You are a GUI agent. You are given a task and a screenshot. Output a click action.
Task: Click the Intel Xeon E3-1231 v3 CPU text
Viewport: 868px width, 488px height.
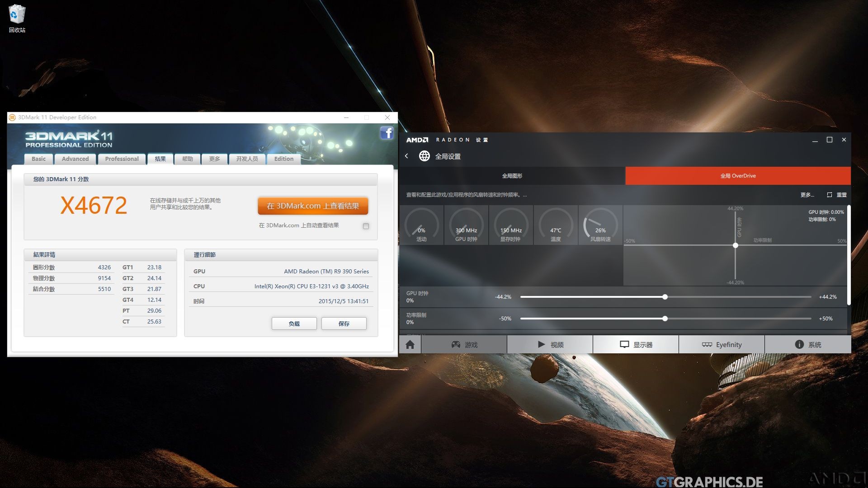[311, 286]
